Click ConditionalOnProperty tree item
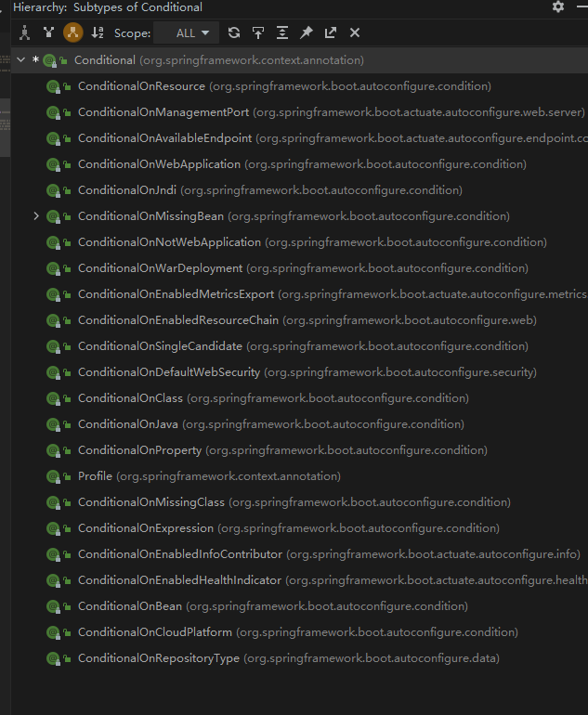Image resolution: width=588 pixels, height=715 pixels. pyautogui.click(x=139, y=450)
